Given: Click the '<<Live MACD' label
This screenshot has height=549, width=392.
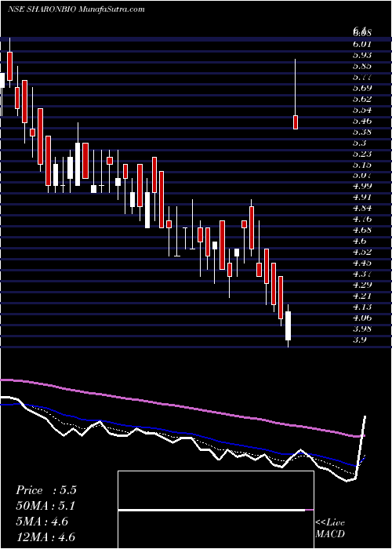Looking at the screenshot, I should pyautogui.click(x=330, y=529).
